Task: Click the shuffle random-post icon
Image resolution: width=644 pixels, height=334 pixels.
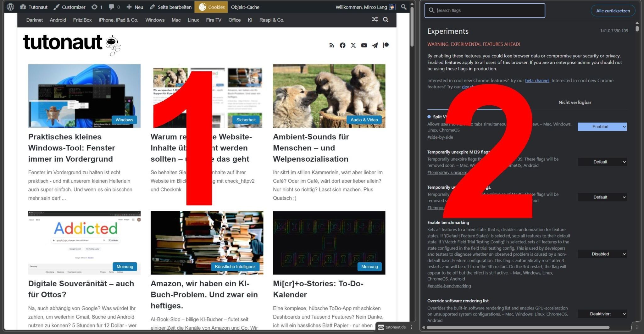Action: [x=375, y=19]
